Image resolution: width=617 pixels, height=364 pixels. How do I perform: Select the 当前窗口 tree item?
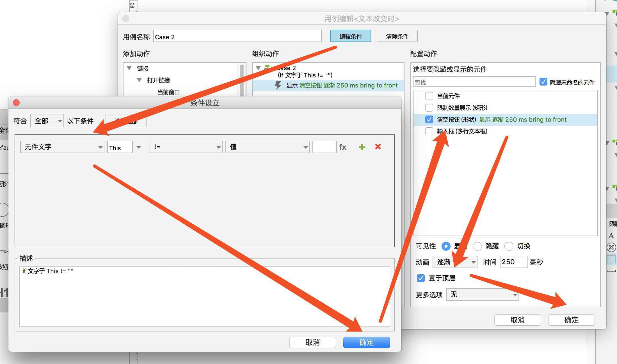168,92
